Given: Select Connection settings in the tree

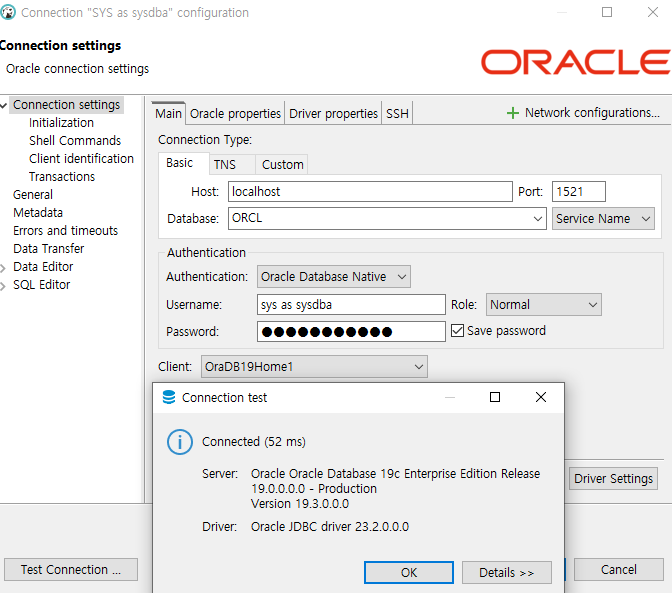Looking at the screenshot, I should [66, 105].
